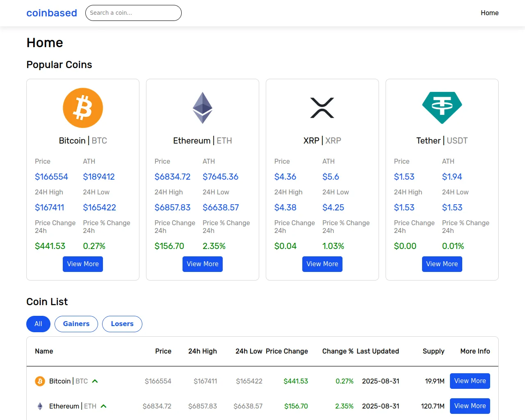The height and width of the screenshot is (420, 525).
Task: Focus the Search a coin field
Action: 133,13
